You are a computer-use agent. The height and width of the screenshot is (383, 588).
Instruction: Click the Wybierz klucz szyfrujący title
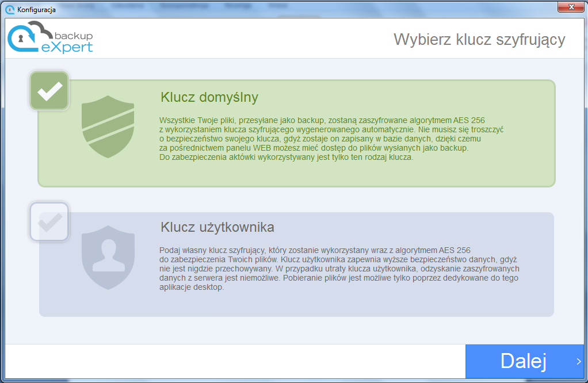tap(479, 40)
